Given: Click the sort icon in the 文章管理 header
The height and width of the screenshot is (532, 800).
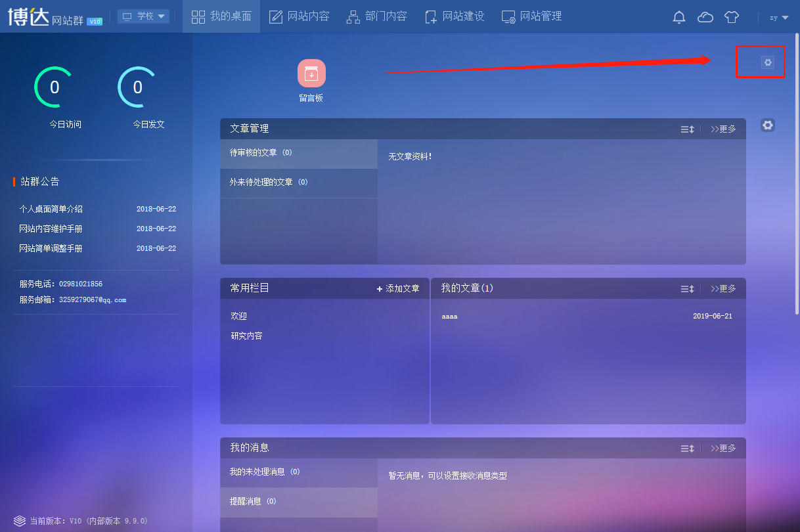Looking at the screenshot, I should point(687,129).
